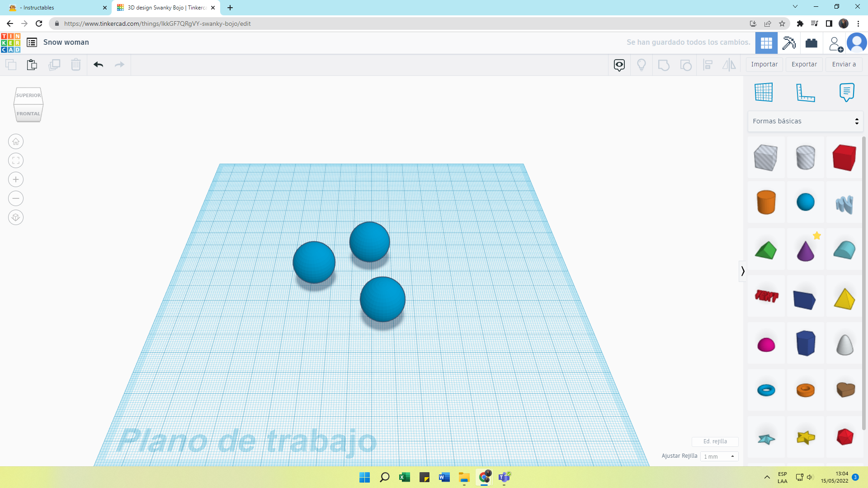Image resolution: width=868 pixels, height=488 pixels.
Task: Click FRONTAL face of view cube
Action: [28, 113]
